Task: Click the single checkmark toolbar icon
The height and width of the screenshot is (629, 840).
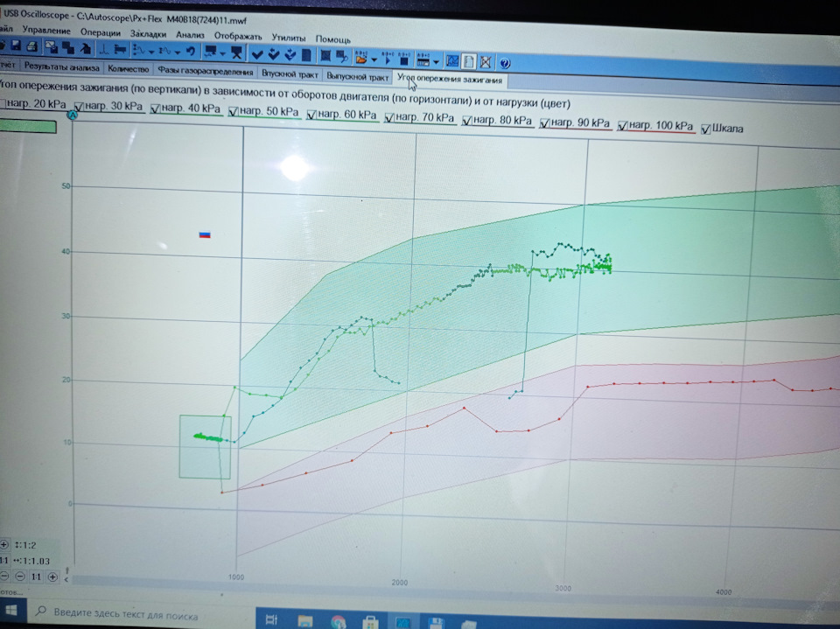Action: tap(257, 53)
